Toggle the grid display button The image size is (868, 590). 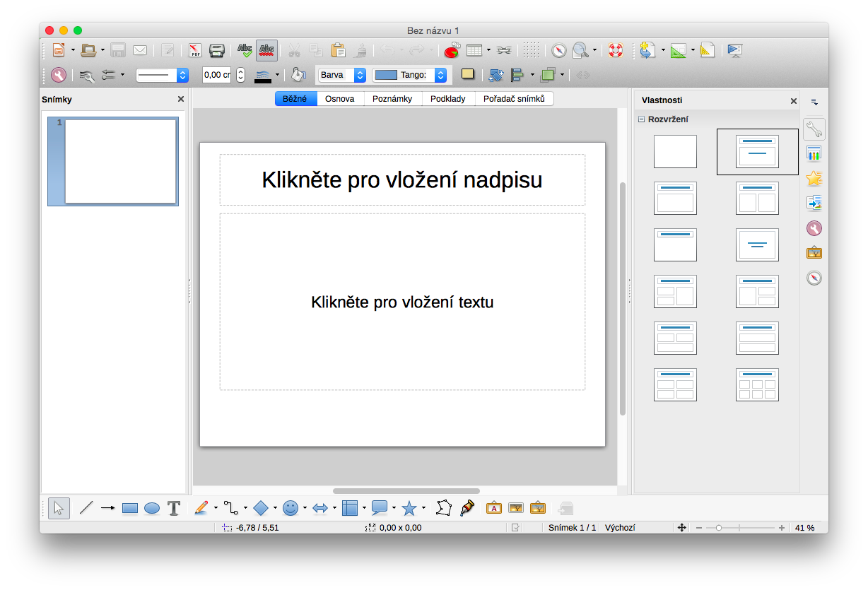pyautogui.click(x=532, y=50)
